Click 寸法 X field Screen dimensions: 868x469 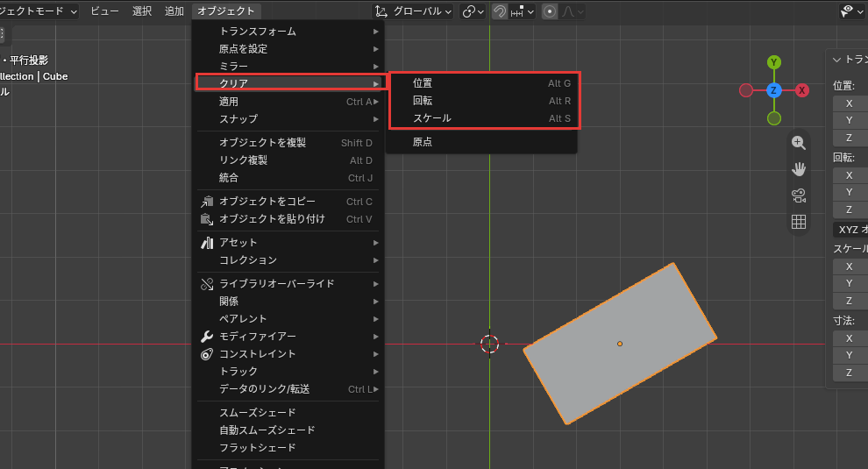pos(850,338)
